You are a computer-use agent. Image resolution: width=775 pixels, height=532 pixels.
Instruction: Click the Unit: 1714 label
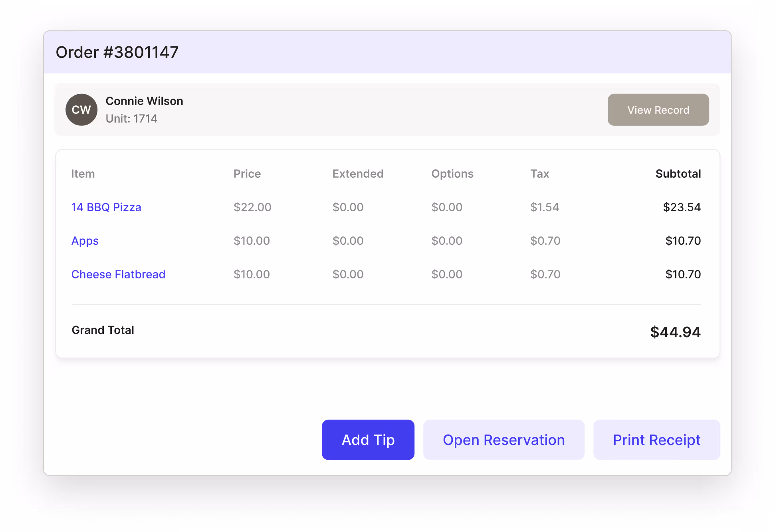[131, 119]
